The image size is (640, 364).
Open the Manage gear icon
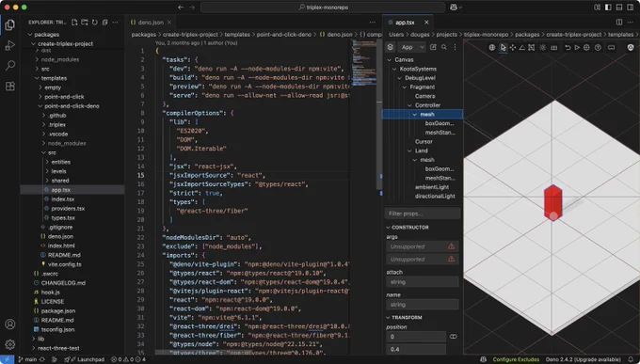point(9,344)
